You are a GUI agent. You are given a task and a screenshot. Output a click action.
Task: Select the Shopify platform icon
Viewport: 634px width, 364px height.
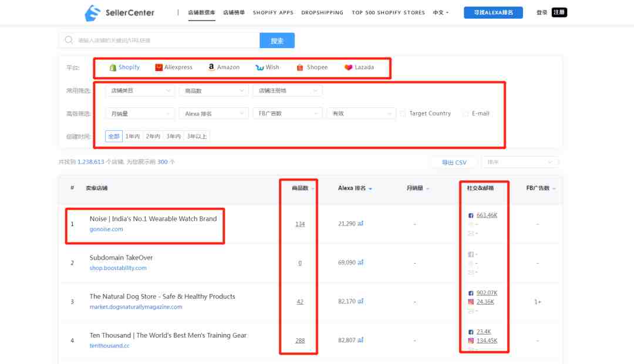tap(113, 68)
